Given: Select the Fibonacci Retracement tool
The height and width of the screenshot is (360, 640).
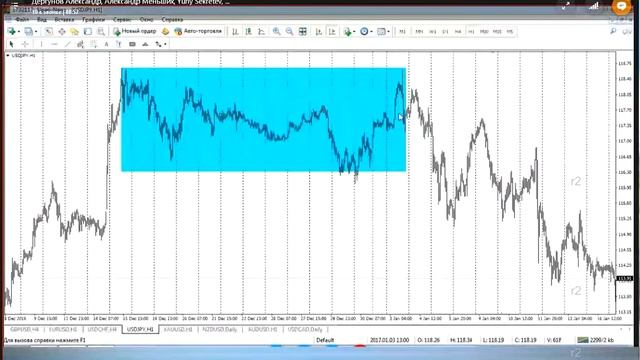Looking at the screenshot, I should point(93,44).
